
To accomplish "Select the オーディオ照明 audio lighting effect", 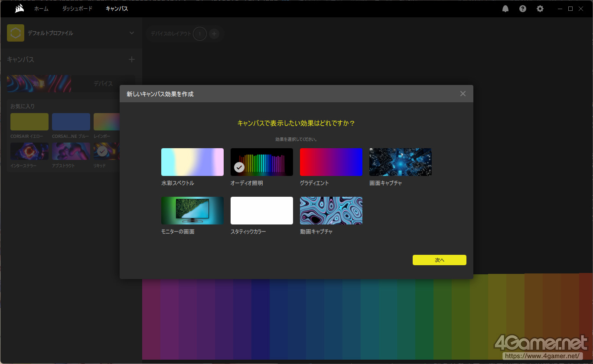I will point(261,162).
